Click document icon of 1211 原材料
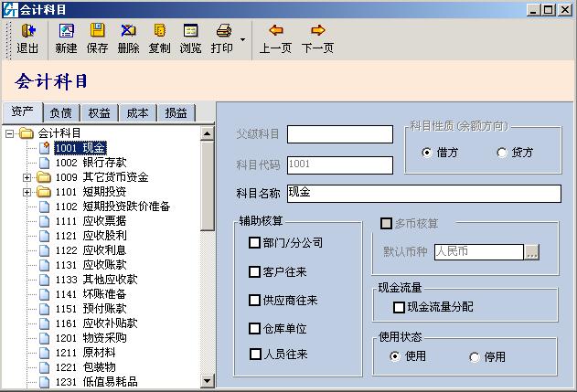The width and height of the screenshot is (577, 392). 45,353
